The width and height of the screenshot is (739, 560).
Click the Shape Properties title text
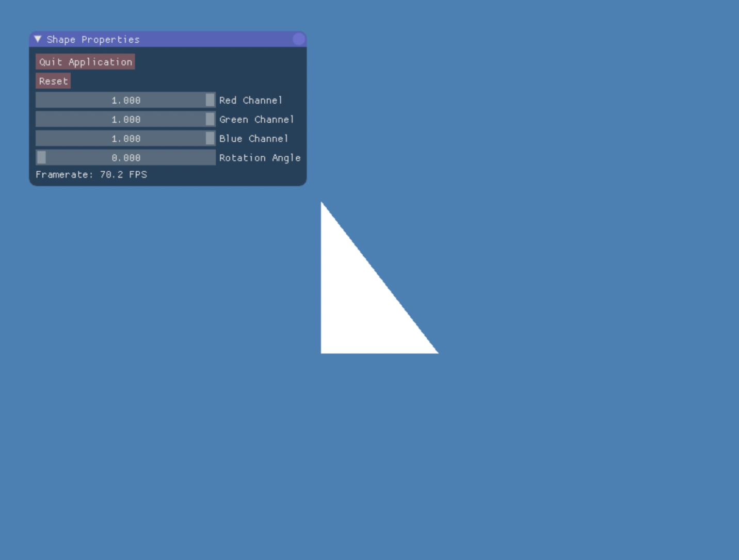93,39
